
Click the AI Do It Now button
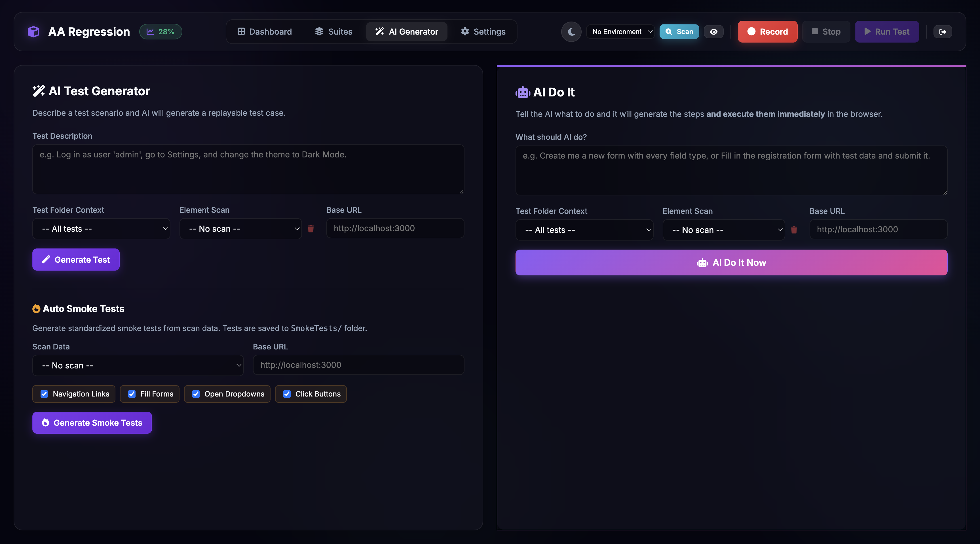coord(731,262)
